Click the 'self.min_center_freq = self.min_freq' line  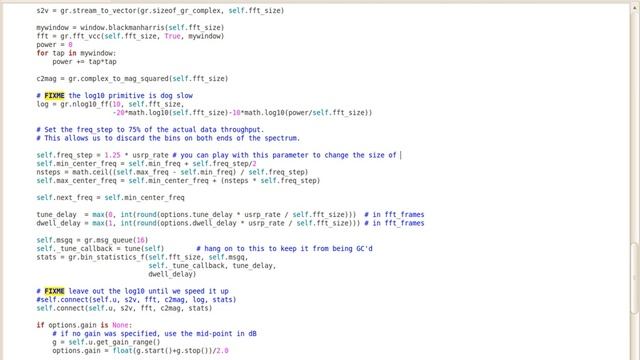tap(146, 164)
